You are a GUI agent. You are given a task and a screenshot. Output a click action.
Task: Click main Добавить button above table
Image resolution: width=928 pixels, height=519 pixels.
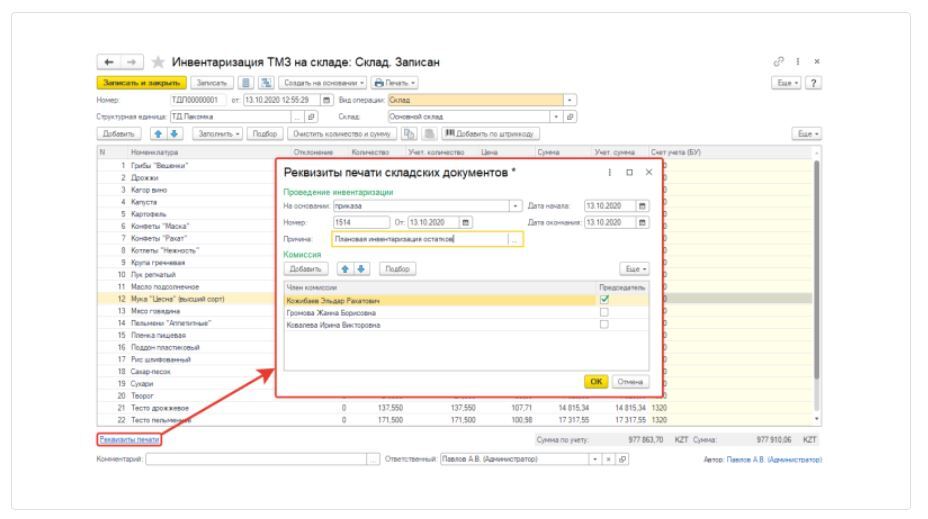(x=119, y=134)
